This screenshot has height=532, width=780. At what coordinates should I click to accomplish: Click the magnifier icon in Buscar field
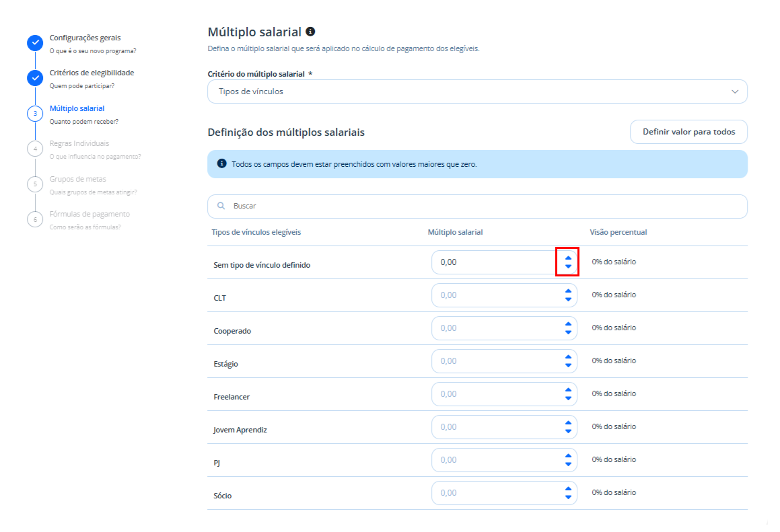(221, 206)
